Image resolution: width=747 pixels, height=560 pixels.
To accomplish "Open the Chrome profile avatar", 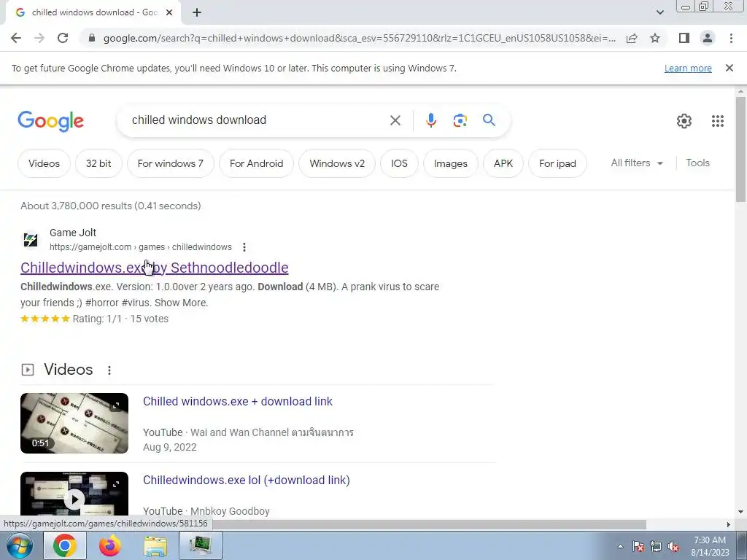I will (x=708, y=38).
